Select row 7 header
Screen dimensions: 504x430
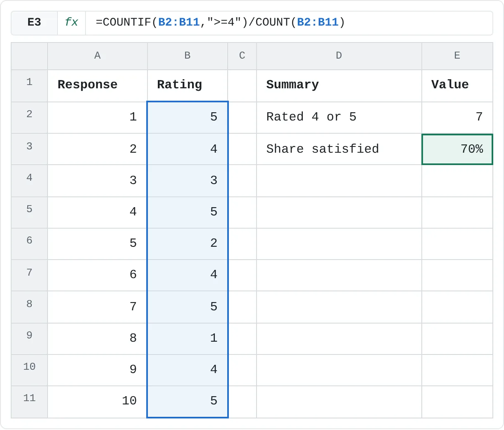coord(29,275)
